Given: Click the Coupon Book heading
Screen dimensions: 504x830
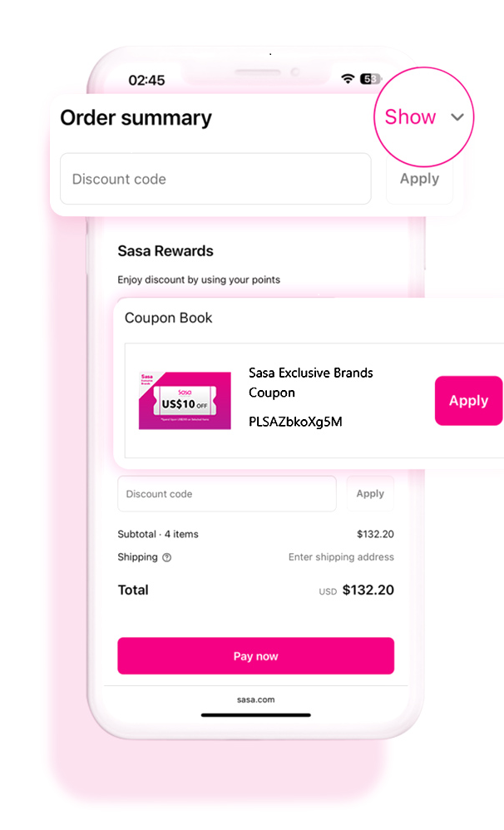Looking at the screenshot, I should (169, 318).
